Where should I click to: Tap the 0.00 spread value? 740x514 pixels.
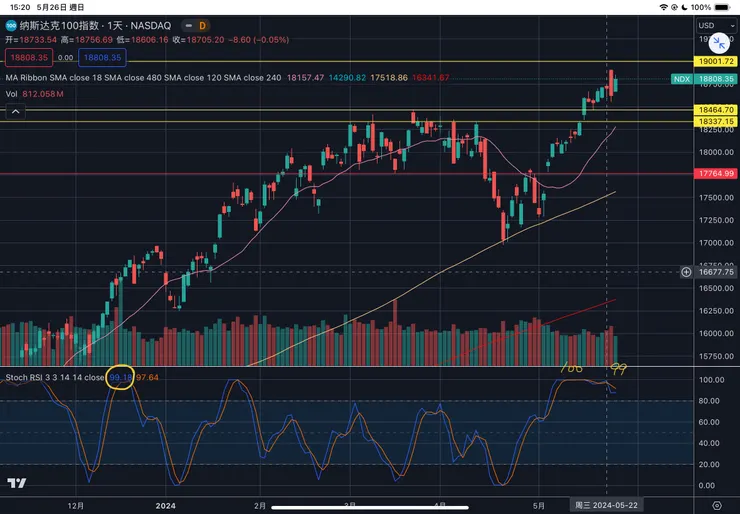[66, 58]
